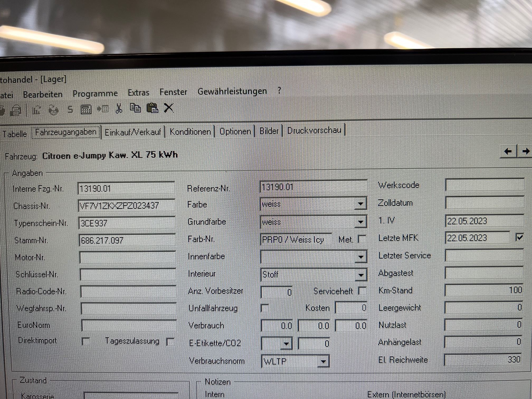The image size is (532, 399).
Task: Click the E-Etikette/CO2 value field
Action: 314,343
